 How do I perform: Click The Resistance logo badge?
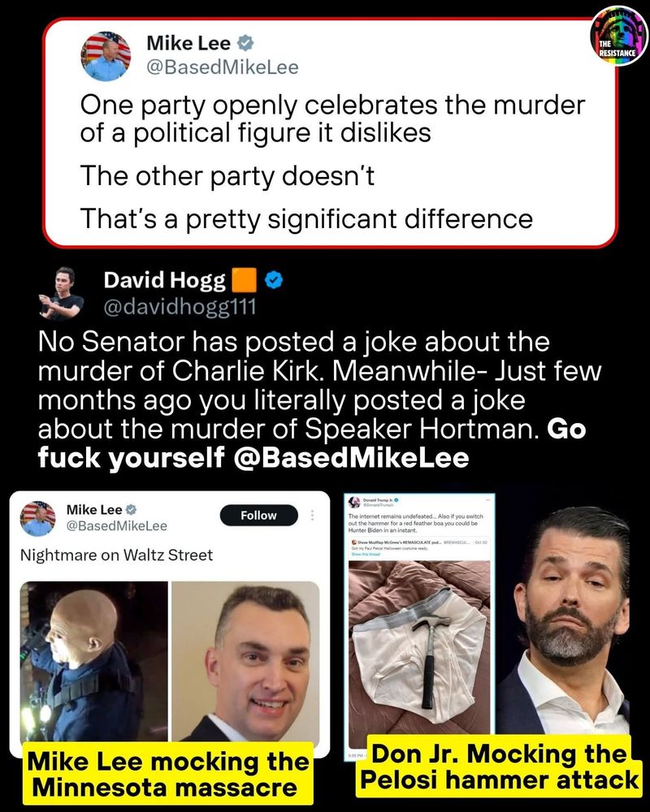619,35
